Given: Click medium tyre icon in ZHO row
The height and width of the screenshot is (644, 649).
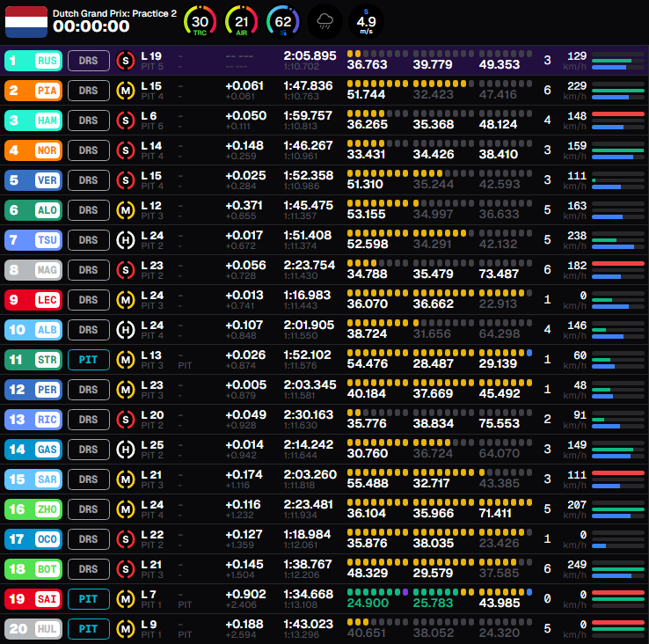Looking at the screenshot, I should [126, 509].
